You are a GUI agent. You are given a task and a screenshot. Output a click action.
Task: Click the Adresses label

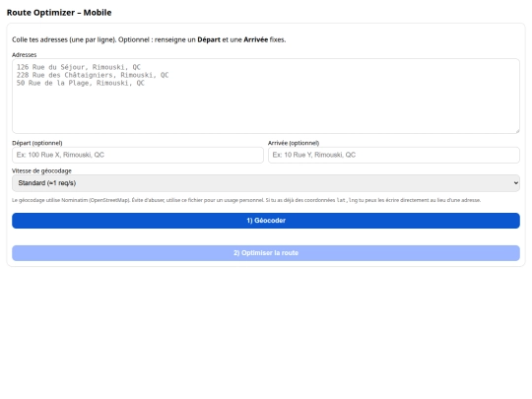coord(24,54)
